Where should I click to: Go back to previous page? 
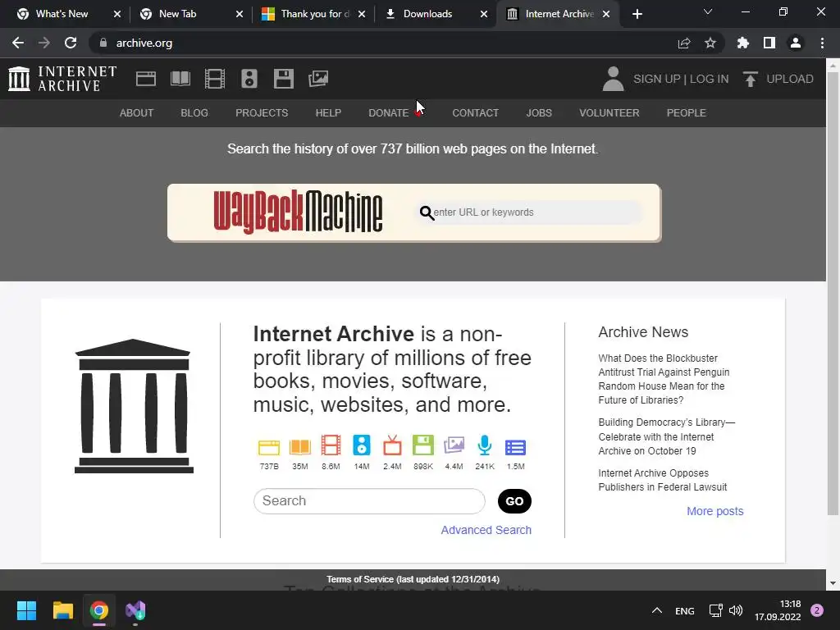(x=18, y=43)
